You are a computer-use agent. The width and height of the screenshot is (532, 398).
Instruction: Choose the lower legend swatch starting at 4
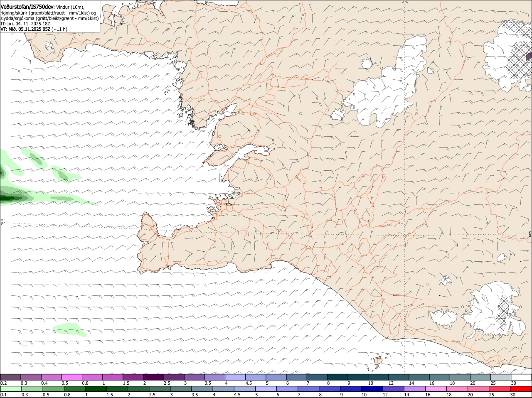pyautogui.click(x=223, y=389)
